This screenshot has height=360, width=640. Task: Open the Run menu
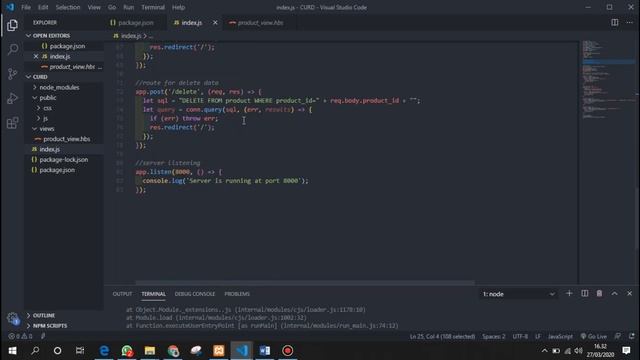click(x=129, y=7)
